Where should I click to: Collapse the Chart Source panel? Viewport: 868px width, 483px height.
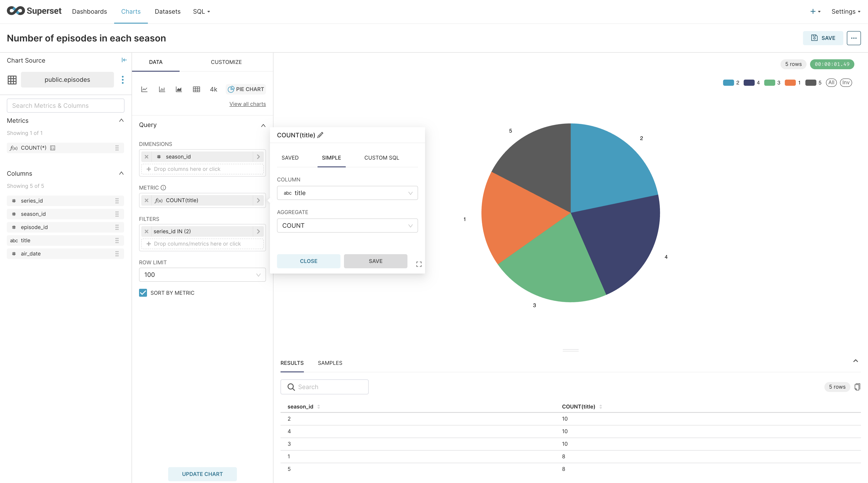point(124,60)
